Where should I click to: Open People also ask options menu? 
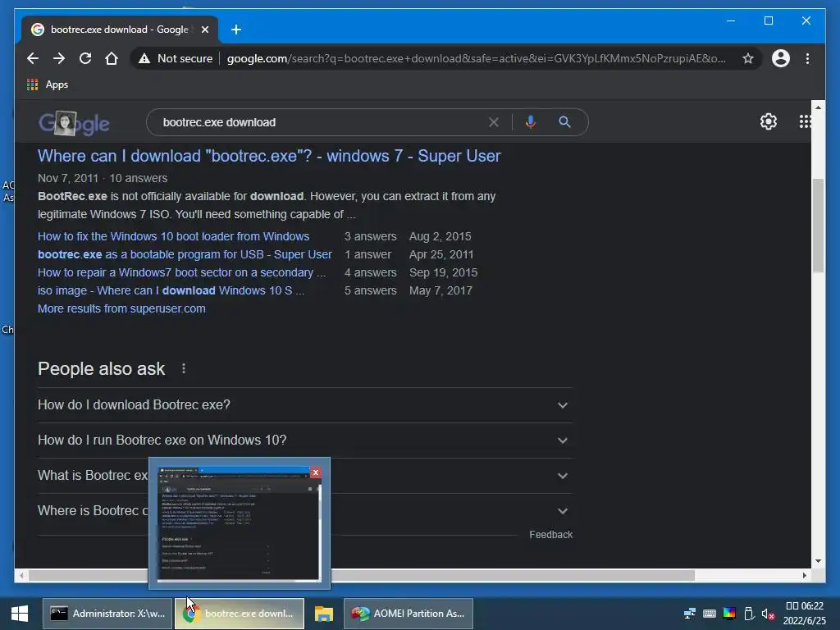tap(184, 368)
